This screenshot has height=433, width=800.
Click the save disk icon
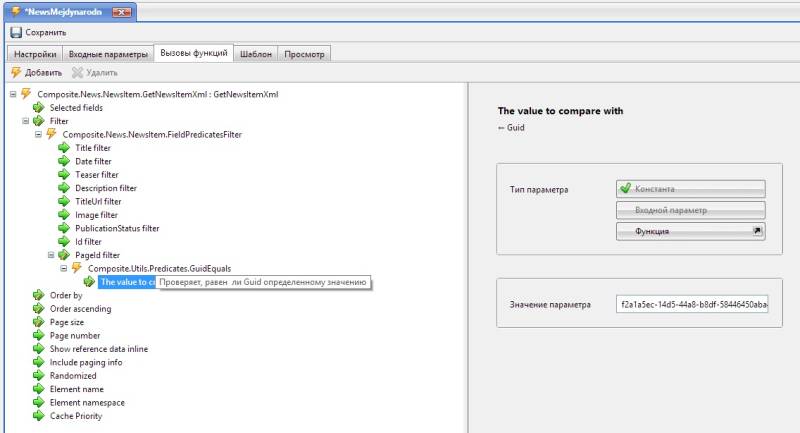click(x=15, y=32)
